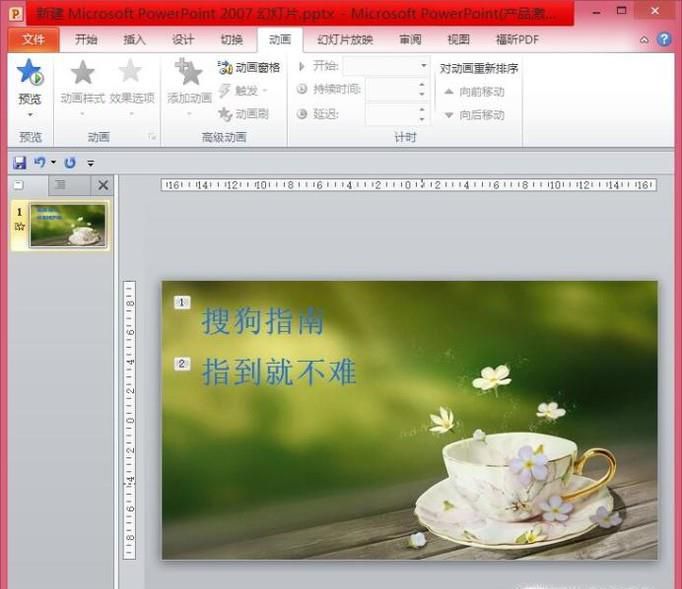The image size is (682, 589).
Task: Click the vertical ruler beside the slide
Action: tap(129, 420)
